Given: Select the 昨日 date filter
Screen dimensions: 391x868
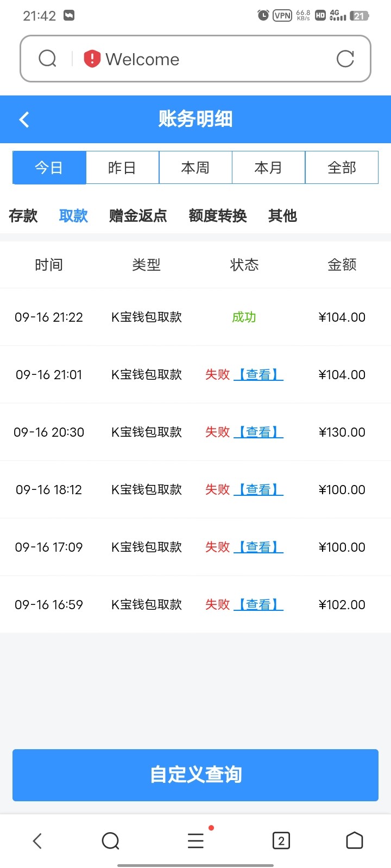Looking at the screenshot, I should pyautogui.click(x=122, y=168).
